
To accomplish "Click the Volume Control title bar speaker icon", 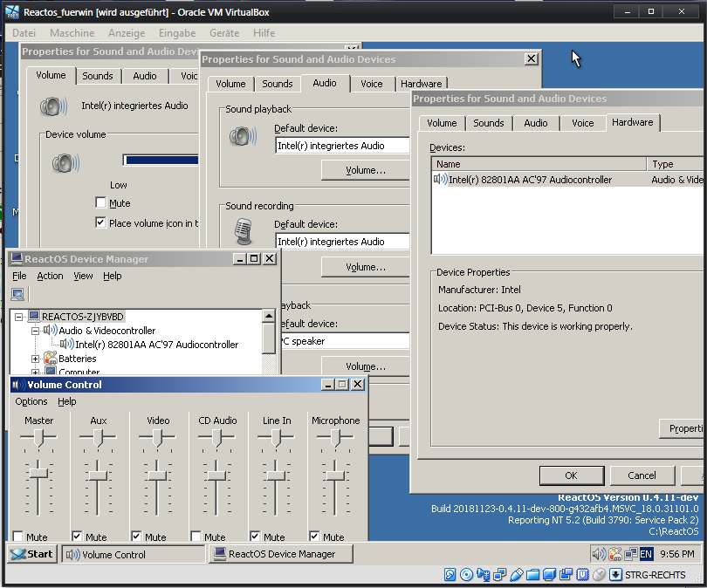I will tap(17, 385).
